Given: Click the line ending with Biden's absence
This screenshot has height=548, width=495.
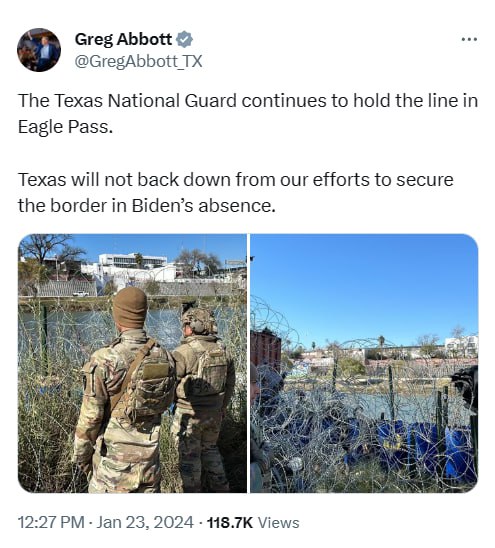Looking at the screenshot, I should pyautogui.click(x=147, y=206).
